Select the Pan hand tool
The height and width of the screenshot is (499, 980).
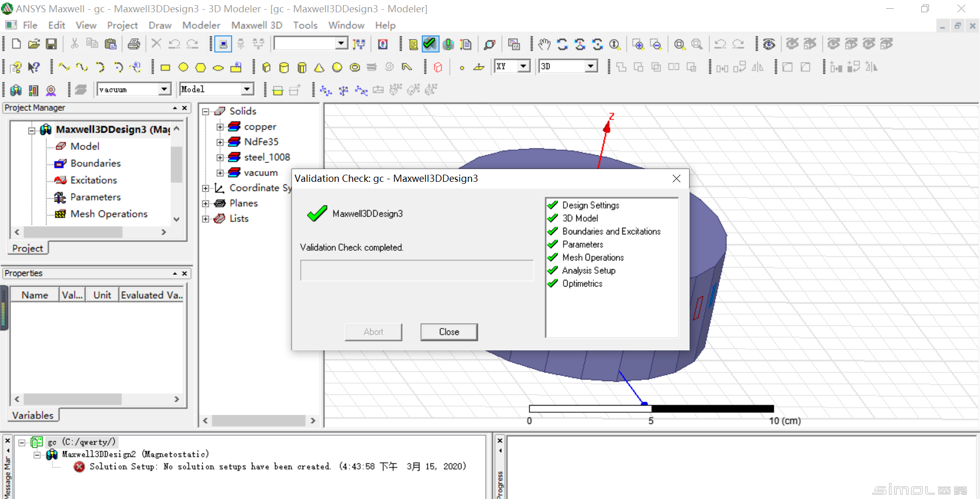(x=544, y=44)
